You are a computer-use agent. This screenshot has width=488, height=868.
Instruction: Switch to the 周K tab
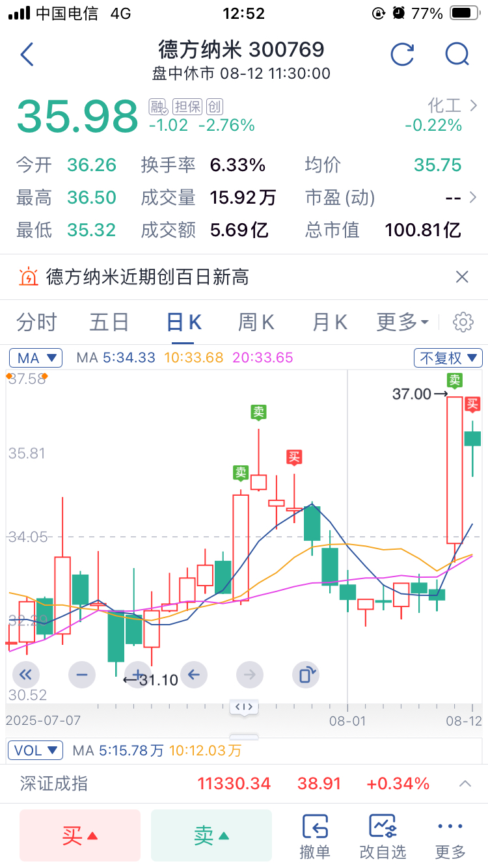256,322
